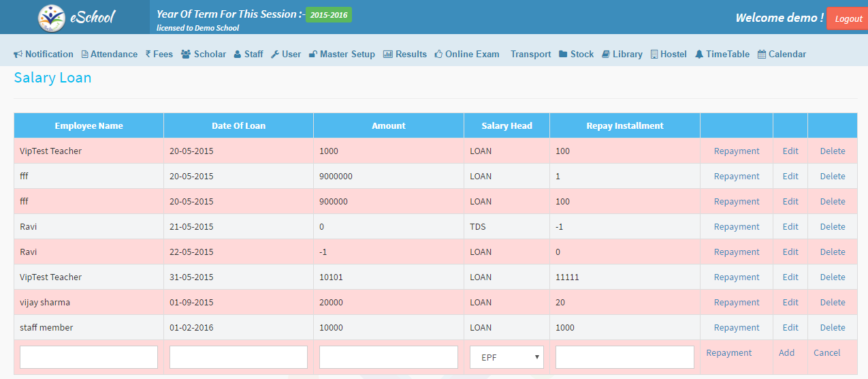
Task: Focus the new Employee Name input
Action: [89, 357]
